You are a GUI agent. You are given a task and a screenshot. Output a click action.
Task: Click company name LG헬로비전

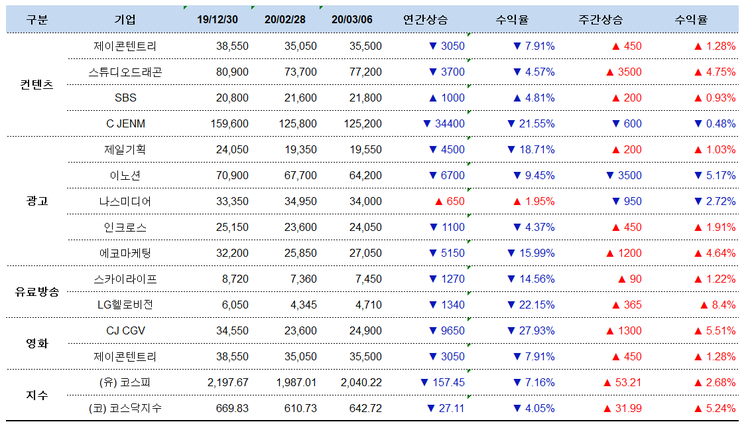[125, 305]
